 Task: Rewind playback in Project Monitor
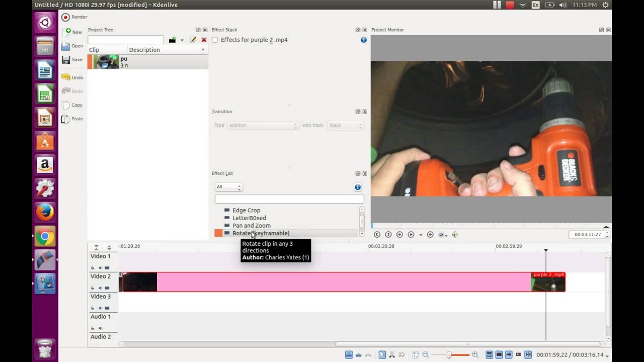[x=399, y=234]
